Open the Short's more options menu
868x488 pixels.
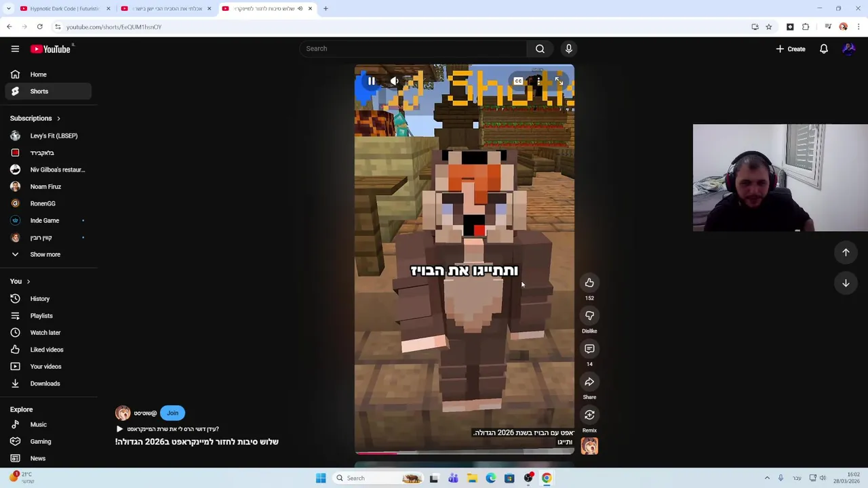point(539,81)
